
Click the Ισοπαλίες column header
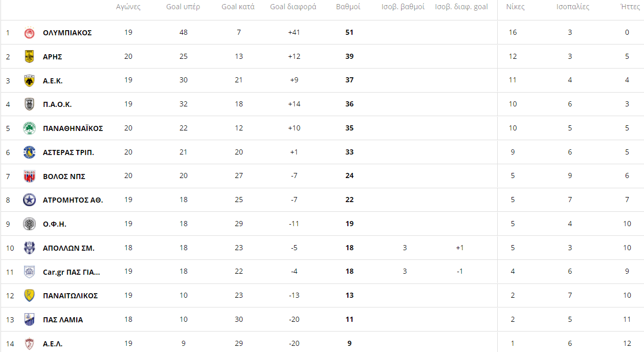(573, 7)
